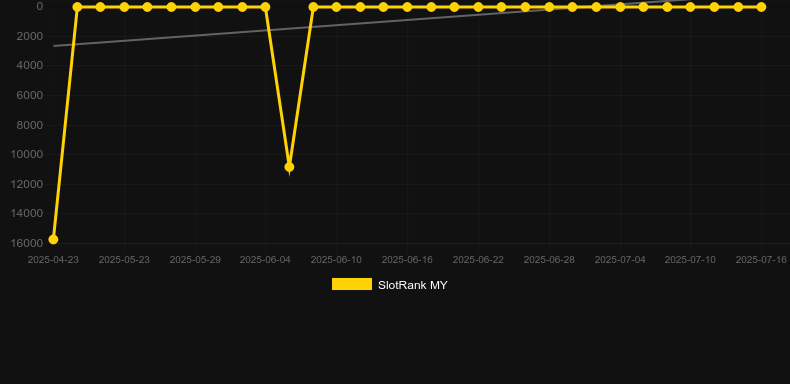Click the data point above 2025-07-10
The height and width of the screenshot is (384, 790).
coord(690,7)
